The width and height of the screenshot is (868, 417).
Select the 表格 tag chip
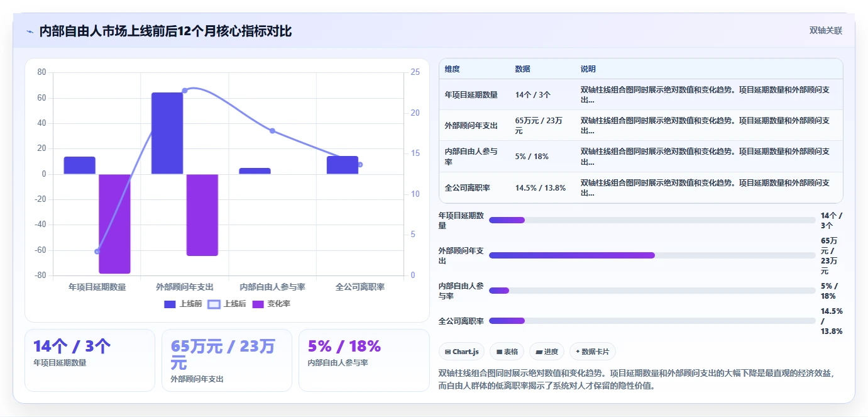pos(507,352)
